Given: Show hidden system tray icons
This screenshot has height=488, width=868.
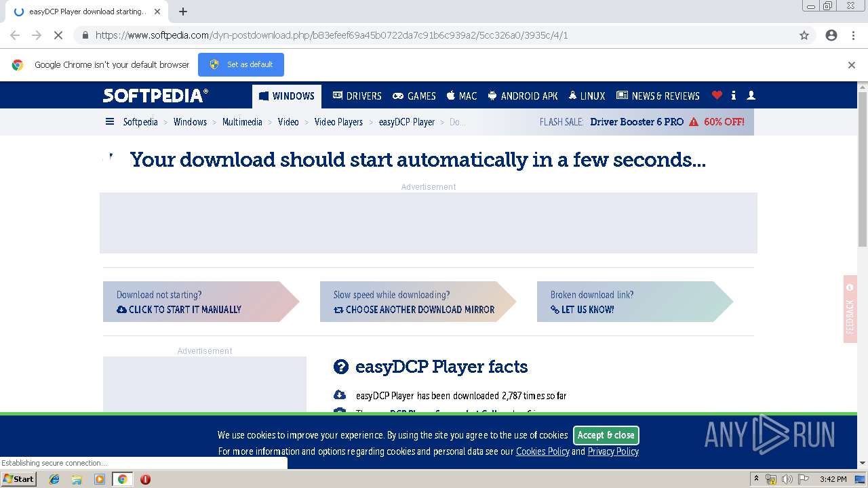Looking at the screenshot, I should [756, 479].
